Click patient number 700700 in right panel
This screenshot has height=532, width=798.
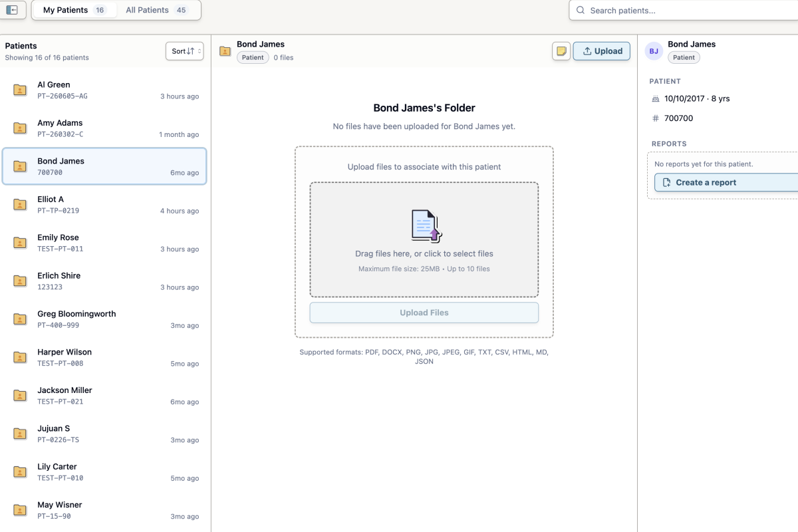pos(679,118)
